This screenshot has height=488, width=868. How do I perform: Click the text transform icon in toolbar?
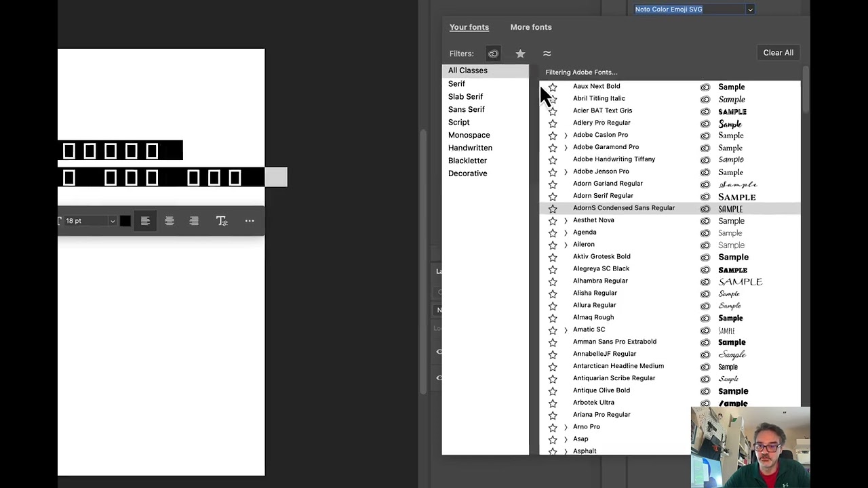tap(222, 221)
